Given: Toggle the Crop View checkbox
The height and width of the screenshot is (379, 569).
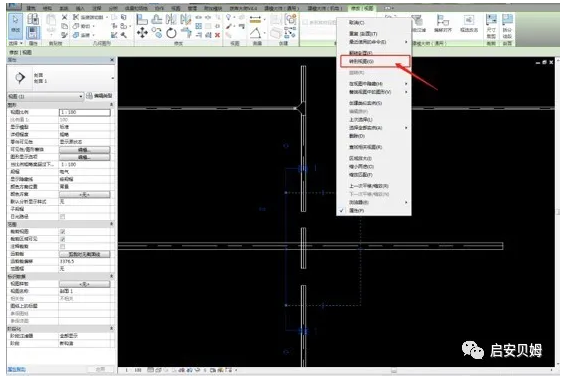Looking at the screenshot, I should tap(62, 232).
